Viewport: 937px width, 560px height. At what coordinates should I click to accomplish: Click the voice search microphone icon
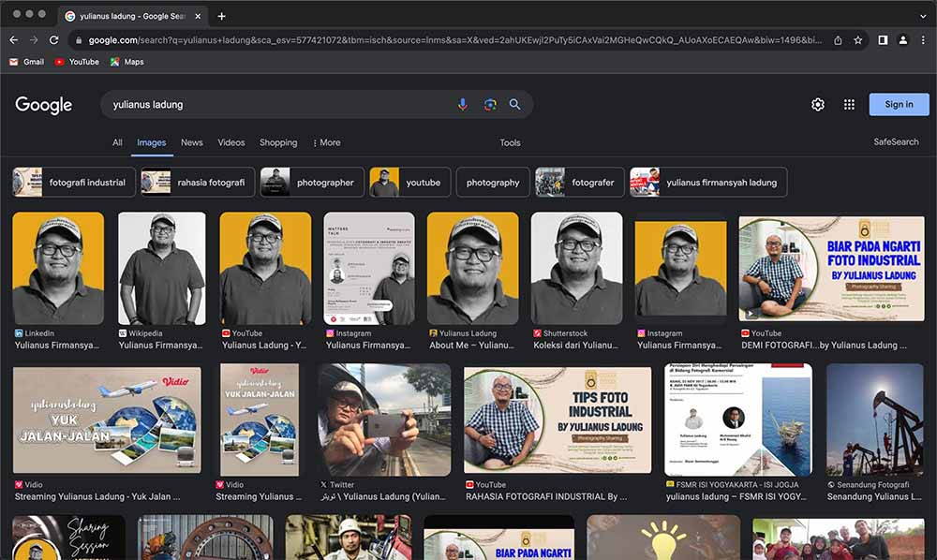click(462, 105)
